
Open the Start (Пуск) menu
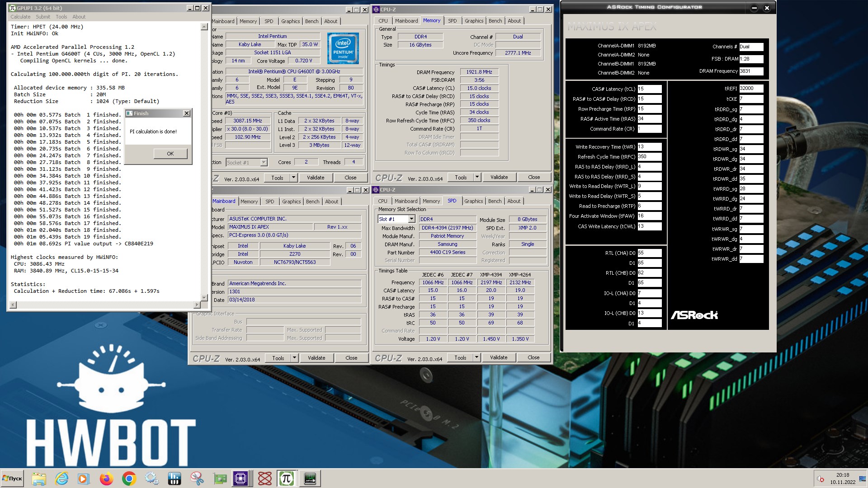[x=12, y=479]
